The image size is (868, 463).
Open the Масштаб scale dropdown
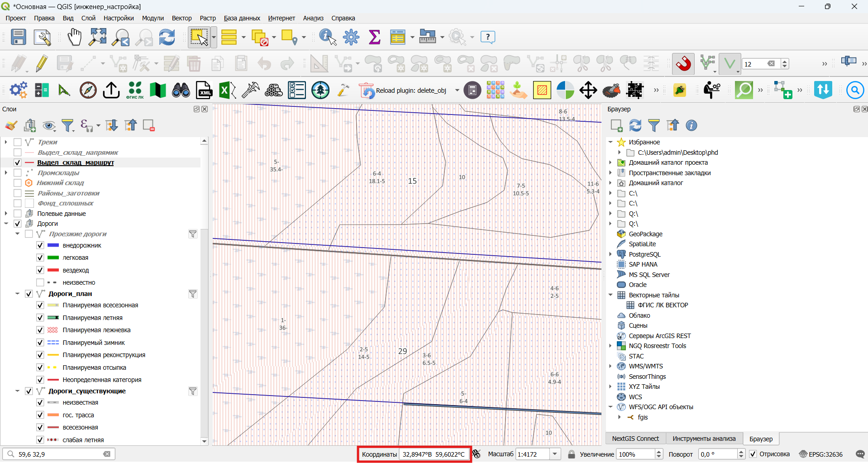[555, 454]
